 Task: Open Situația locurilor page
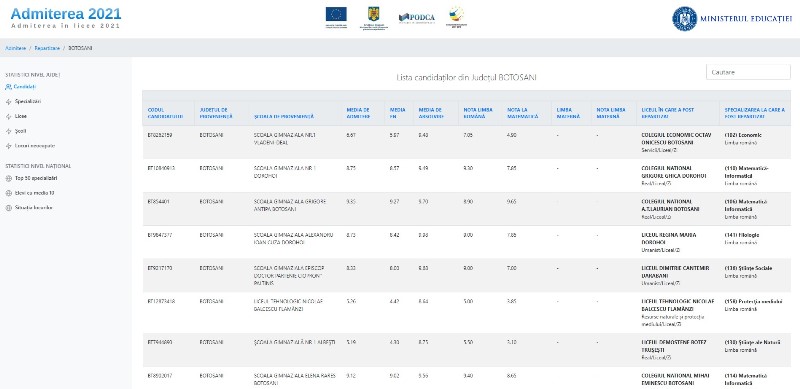[x=33, y=208]
